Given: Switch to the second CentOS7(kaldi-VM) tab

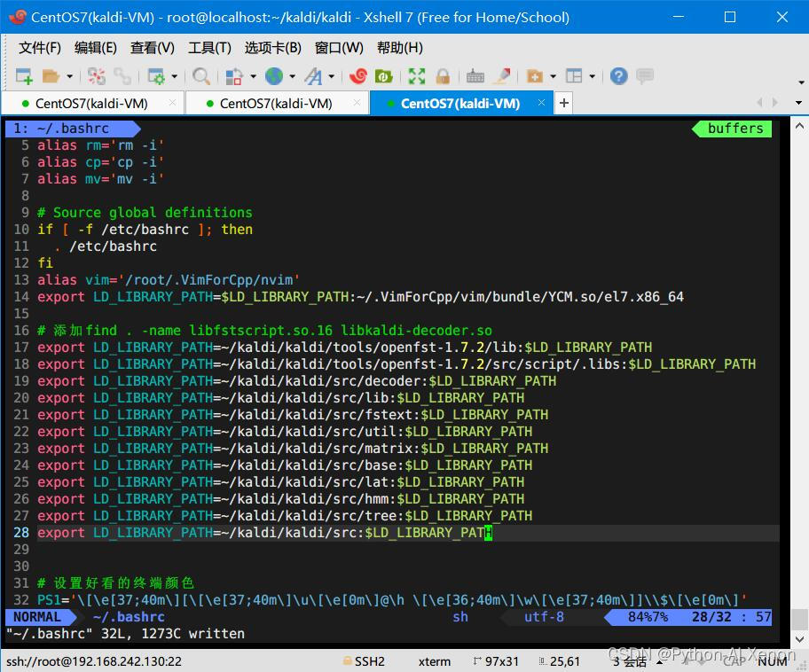Looking at the screenshot, I should click(275, 103).
